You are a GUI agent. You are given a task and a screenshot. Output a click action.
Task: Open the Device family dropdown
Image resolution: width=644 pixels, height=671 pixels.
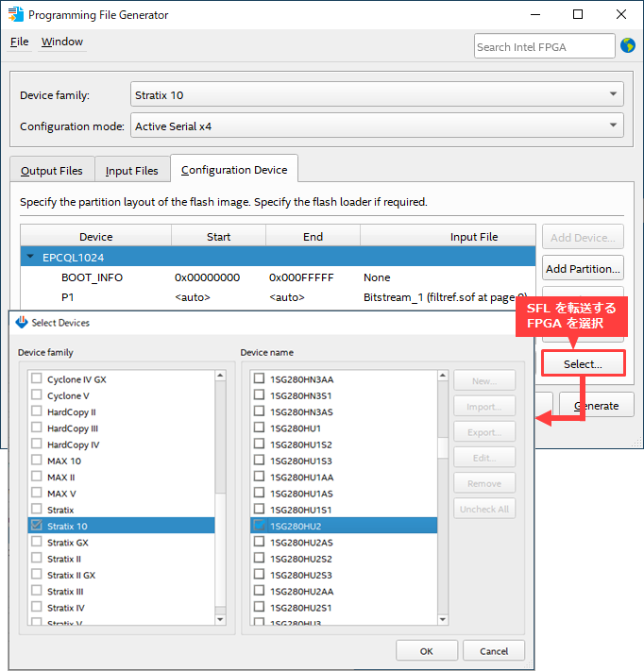pyautogui.click(x=377, y=94)
